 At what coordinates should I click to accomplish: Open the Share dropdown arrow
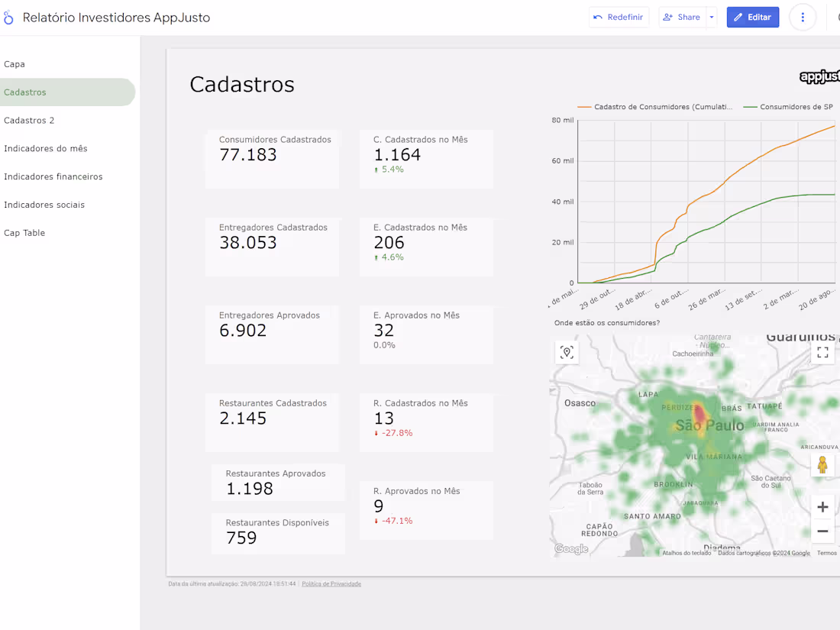pos(712,17)
